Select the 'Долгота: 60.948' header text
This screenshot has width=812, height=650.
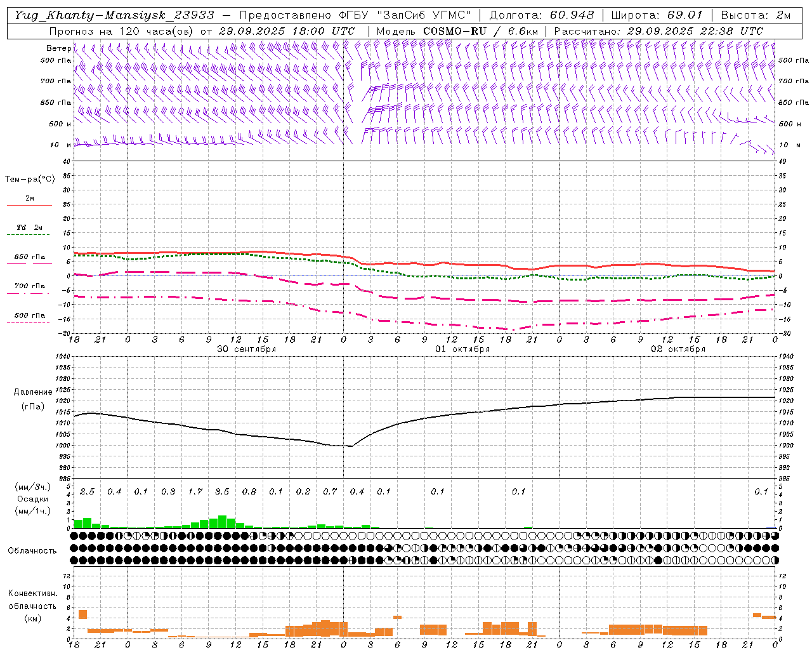(542, 15)
